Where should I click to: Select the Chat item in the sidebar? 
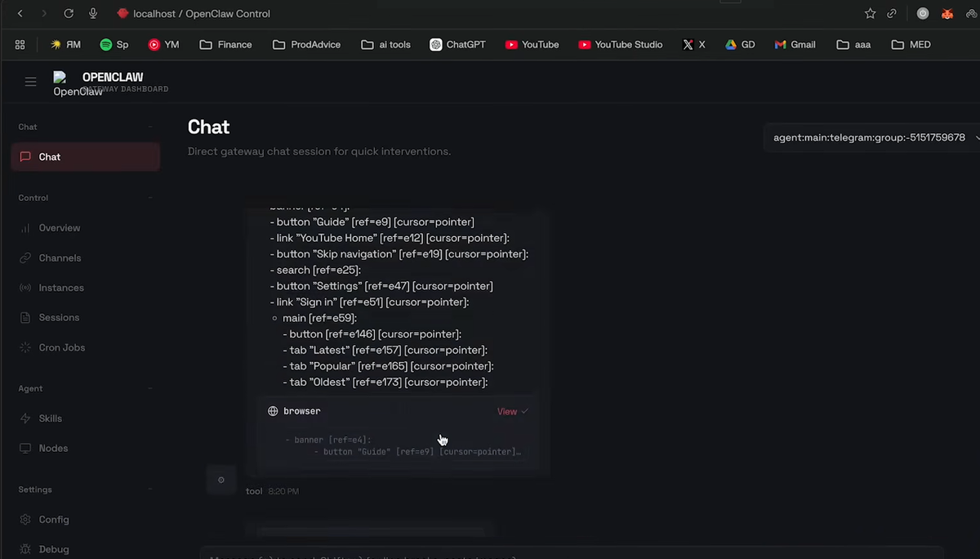pyautogui.click(x=85, y=157)
